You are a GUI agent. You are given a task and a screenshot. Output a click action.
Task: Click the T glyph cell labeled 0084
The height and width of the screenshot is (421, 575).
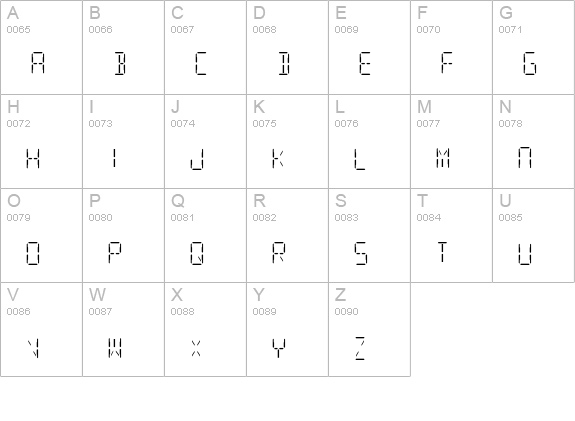click(451, 235)
